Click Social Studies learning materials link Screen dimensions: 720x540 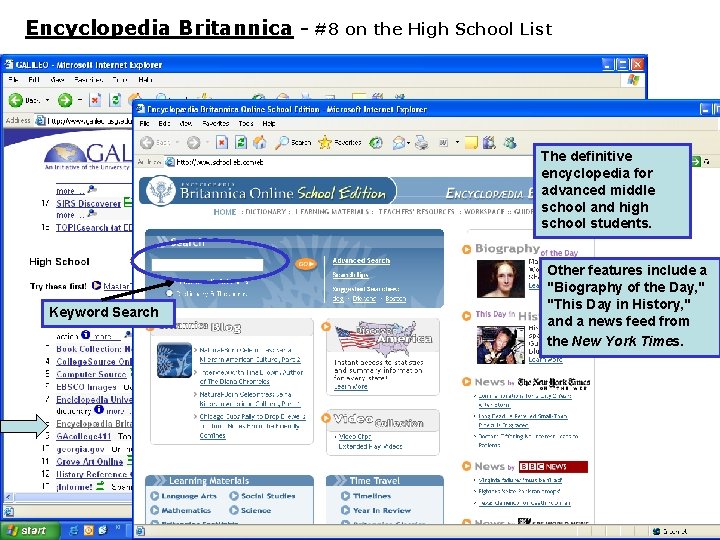[268, 496]
